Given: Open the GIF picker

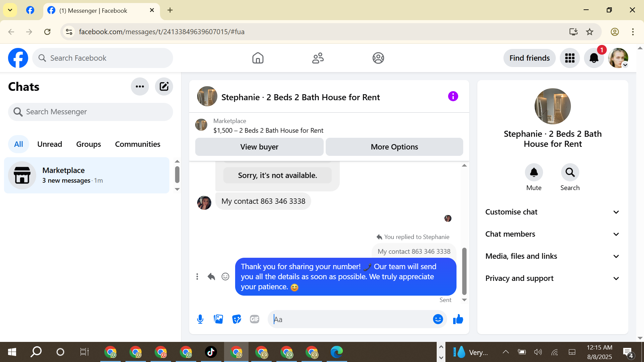Looking at the screenshot, I should tap(255, 319).
